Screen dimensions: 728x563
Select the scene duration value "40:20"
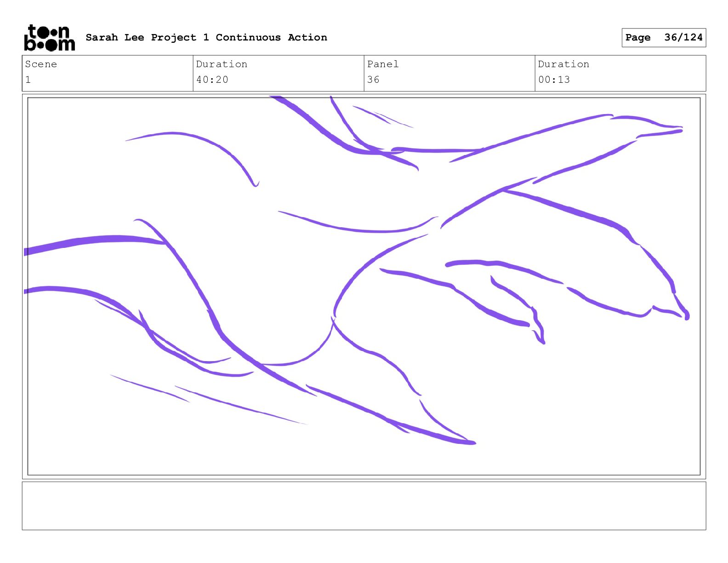tap(212, 80)
